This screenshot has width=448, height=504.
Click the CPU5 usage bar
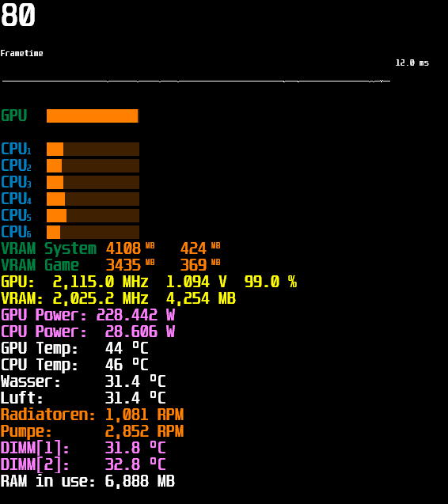(93, 215)
